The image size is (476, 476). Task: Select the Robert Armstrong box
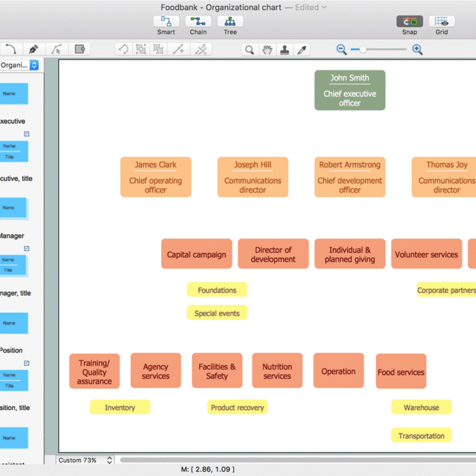[x=350, y=177]
